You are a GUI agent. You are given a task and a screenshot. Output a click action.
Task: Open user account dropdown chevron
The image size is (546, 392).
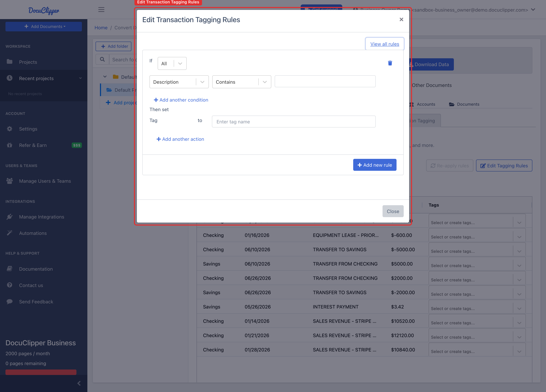[533, 10]
